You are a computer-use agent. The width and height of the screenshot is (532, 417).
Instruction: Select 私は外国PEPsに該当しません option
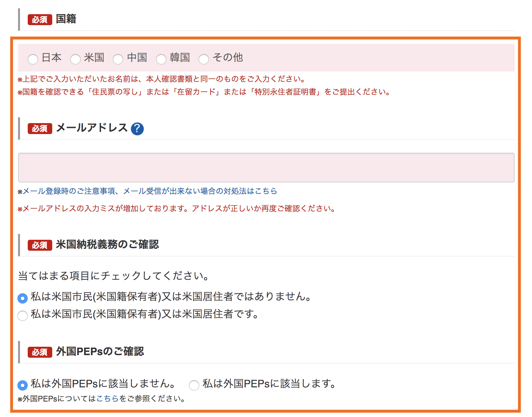tap(22, 384)
